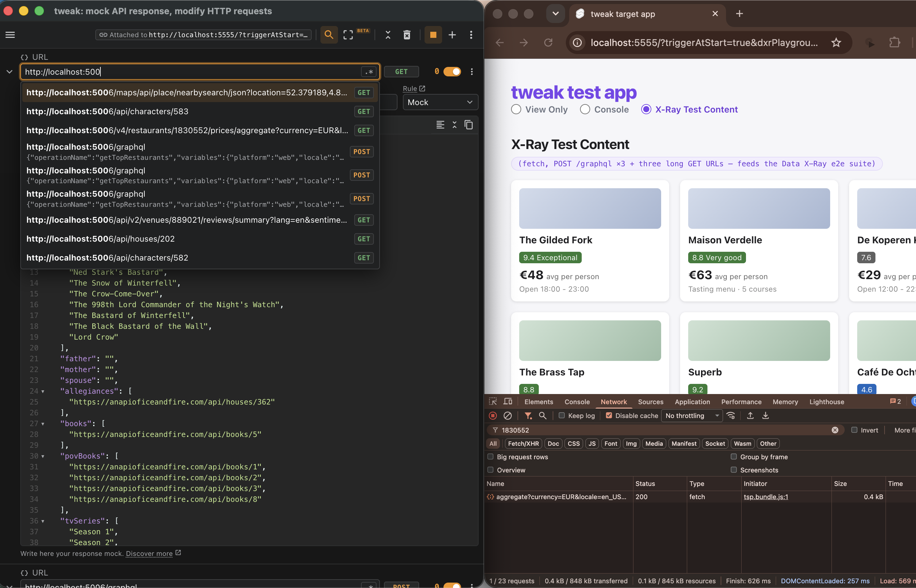Click the delete all rules trash icon

[x=407, y=35]
